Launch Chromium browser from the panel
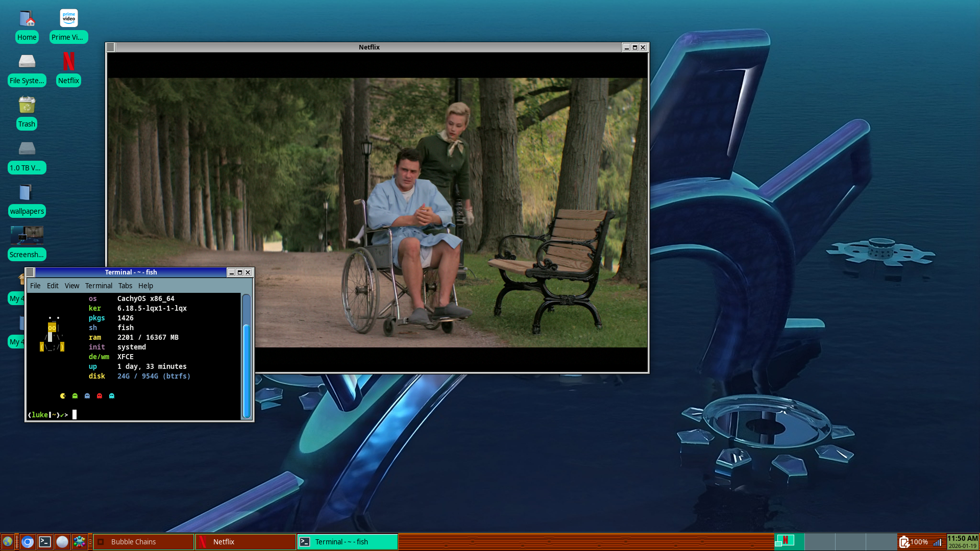The image size is (980, 551). [x=28, y=542]
